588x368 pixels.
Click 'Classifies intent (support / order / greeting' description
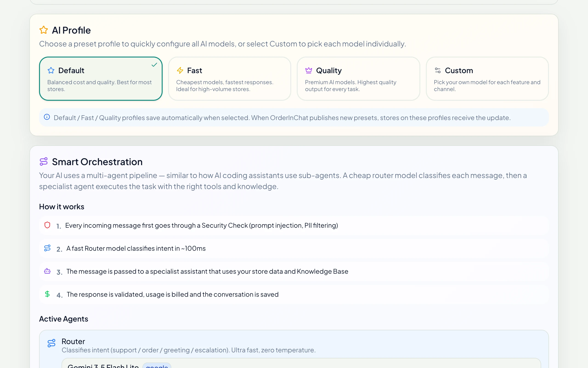189,350
